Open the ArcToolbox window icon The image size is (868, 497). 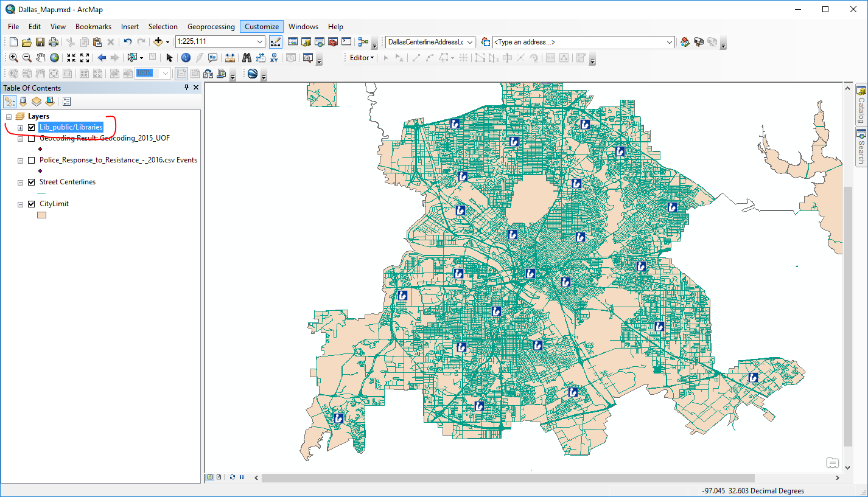click(333, 42)
